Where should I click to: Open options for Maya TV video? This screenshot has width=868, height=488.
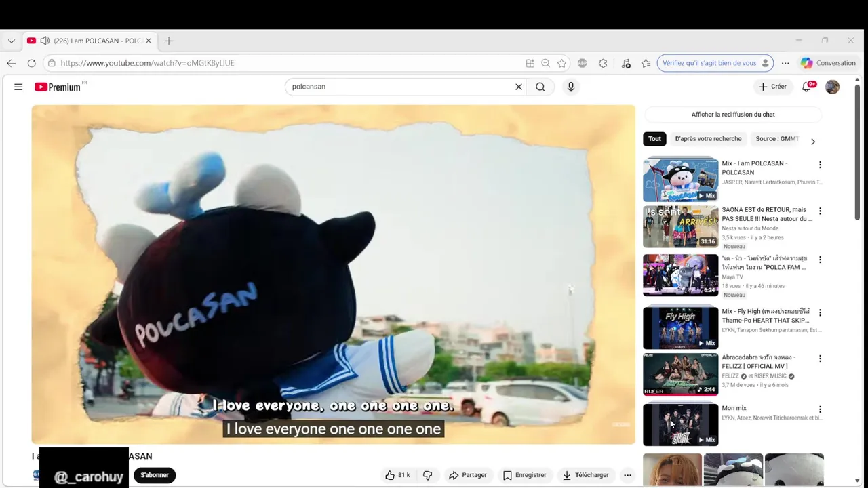(x=820, y=260)
